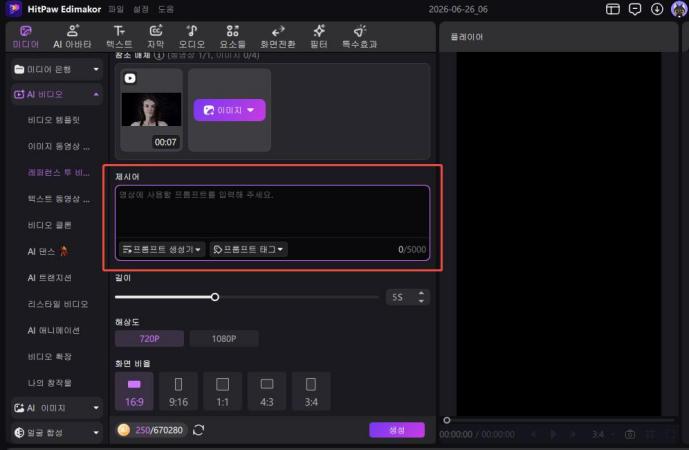
Task: Expand the 미디어 은행 section
Action: (57, 69)
